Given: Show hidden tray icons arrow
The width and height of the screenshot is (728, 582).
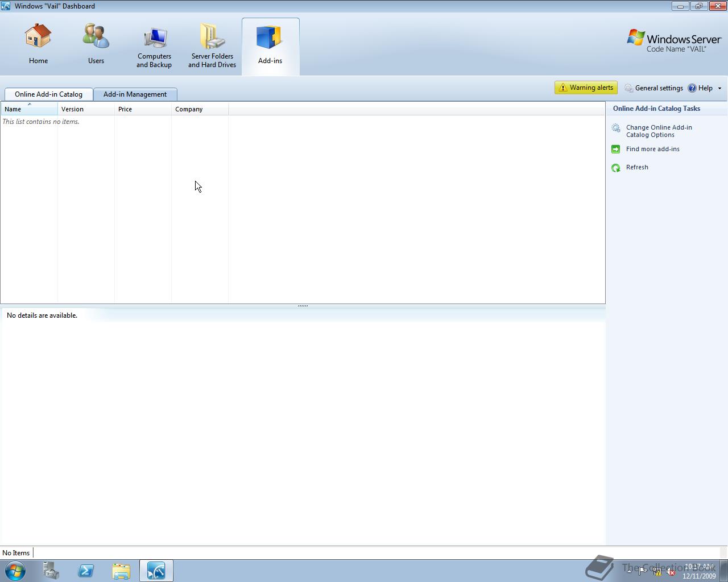Looking at the screenshot, I should (629, 571).
